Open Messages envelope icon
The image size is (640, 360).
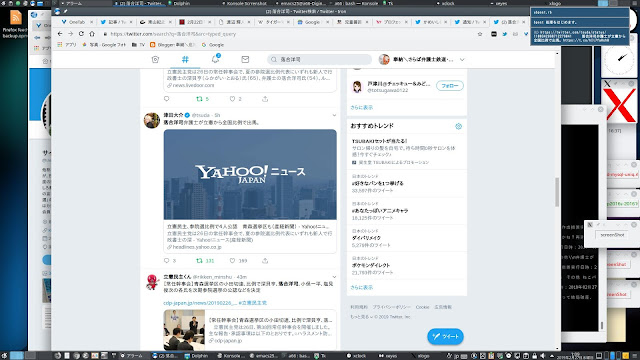tap(245, 60)
